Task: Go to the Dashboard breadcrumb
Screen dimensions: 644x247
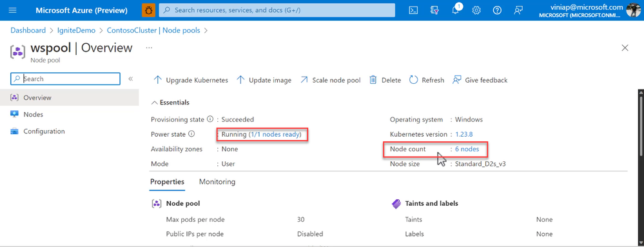Action: (x=28, y=30)
